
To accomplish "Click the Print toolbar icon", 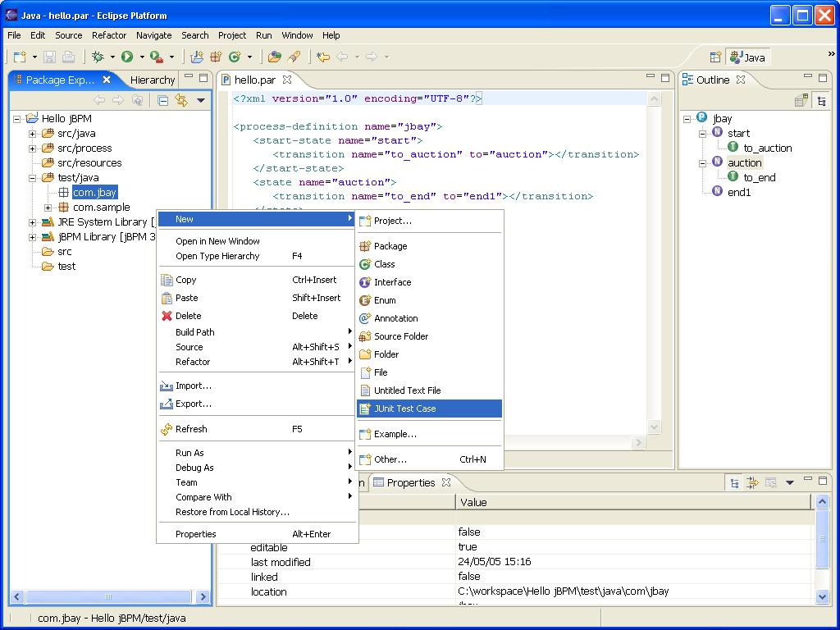I will coord(68,57).
